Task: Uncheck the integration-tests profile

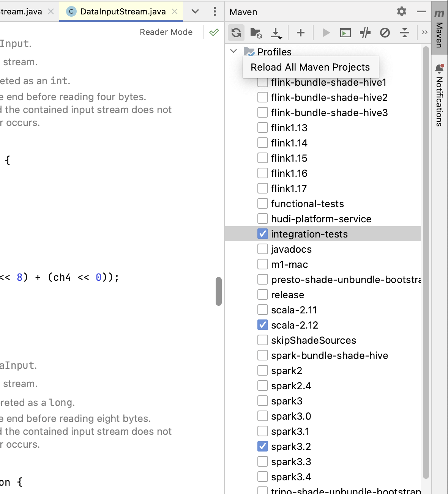Action: [263, 234]
